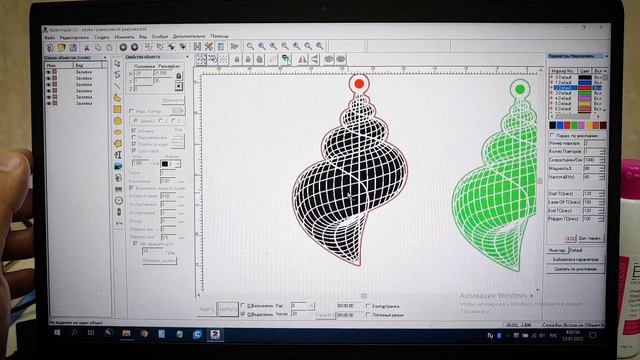Toggle the size lock icon in properties
Image resolution: width=640 pixels, height=360 pixels.
[178, 76]
